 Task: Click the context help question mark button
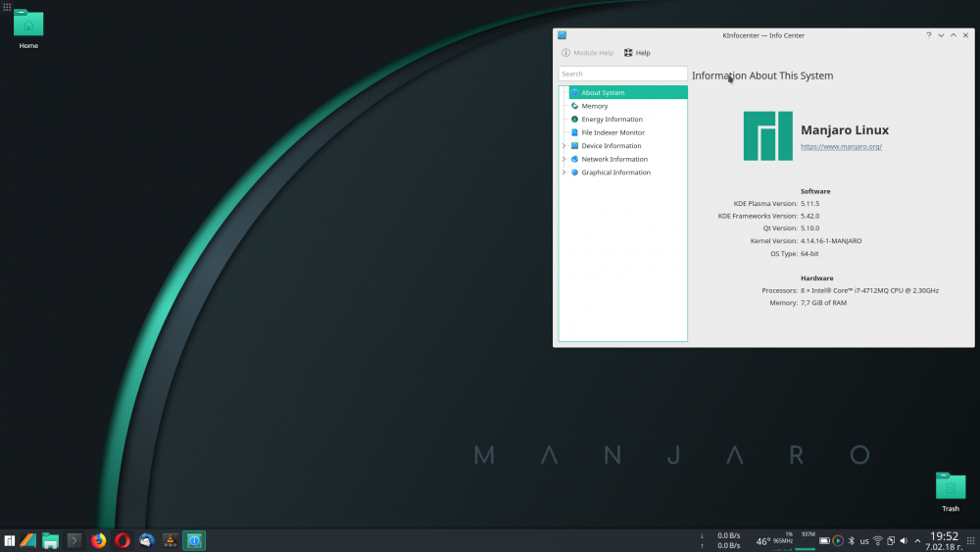(929, 35)
